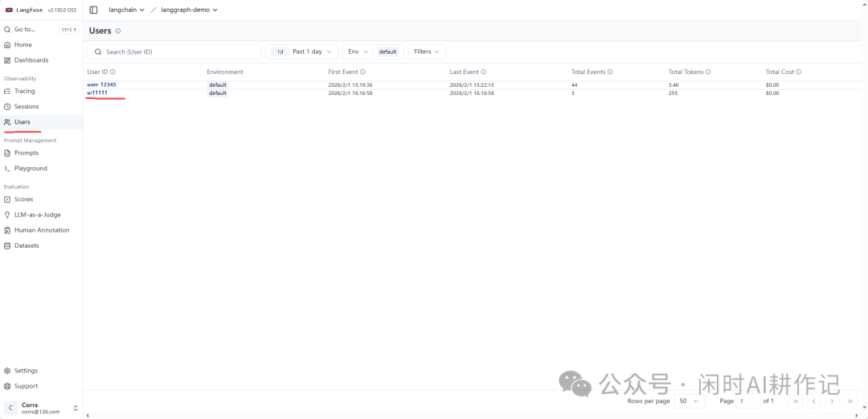
Task: Click the search magnifier icon
Action: (98, 52)
